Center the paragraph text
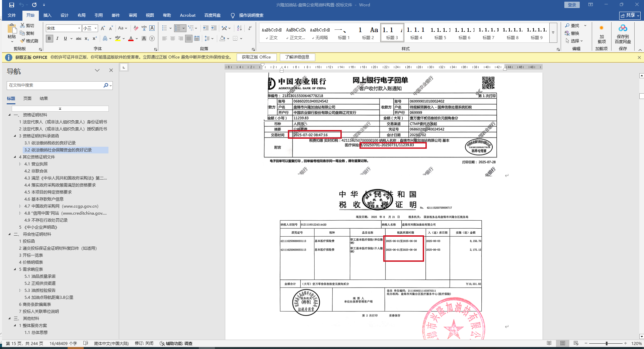This screenshot has height=349, width=644. 173,38
